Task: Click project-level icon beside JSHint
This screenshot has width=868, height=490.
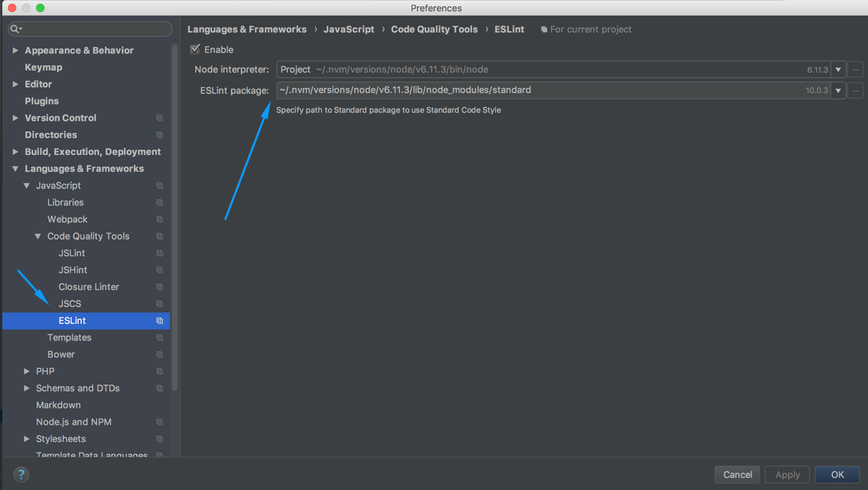Action: (x=159, y=270)
